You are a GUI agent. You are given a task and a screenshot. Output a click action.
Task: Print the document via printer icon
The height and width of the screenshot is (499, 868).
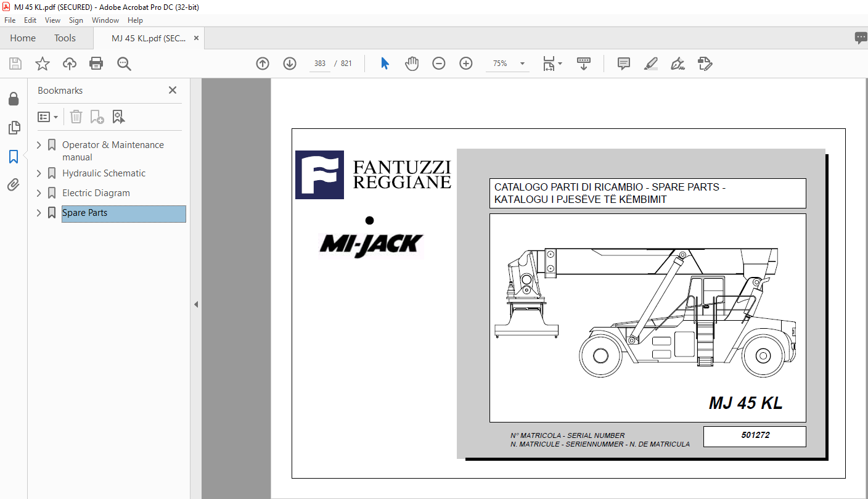click(96, 64)
